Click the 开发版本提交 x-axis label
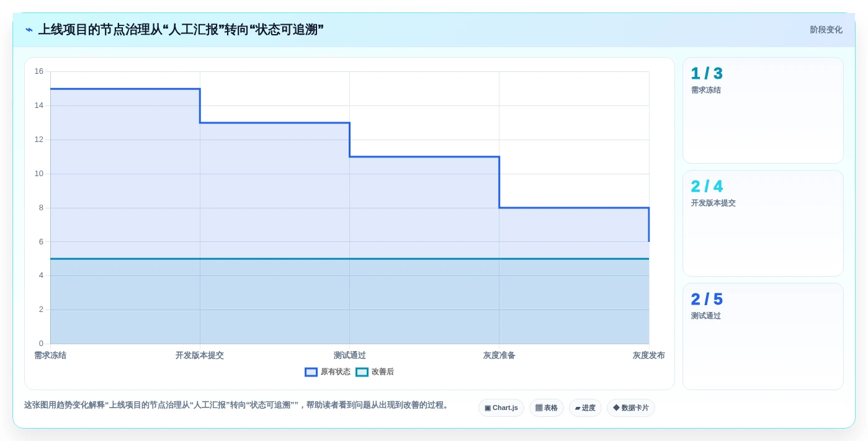Image resolution: width=868 pixels, height=441 pixels. click(200, 355)
